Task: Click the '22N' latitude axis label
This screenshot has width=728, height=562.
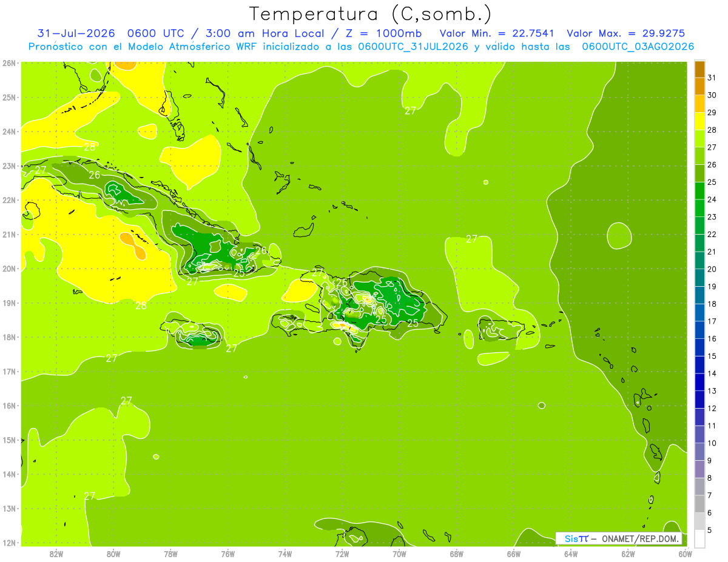Action: coord(9,200)
